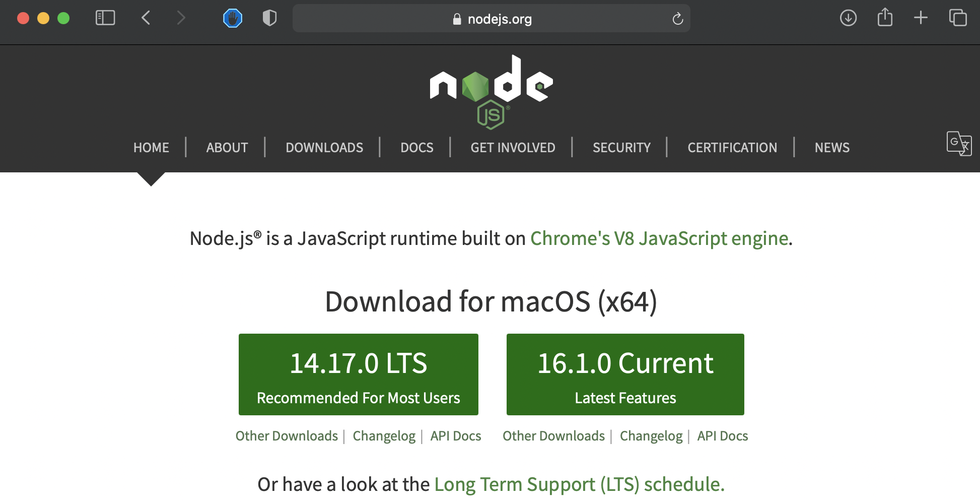
Task: Open the CERTIFICATION nav item
Action: click(732, 147)
